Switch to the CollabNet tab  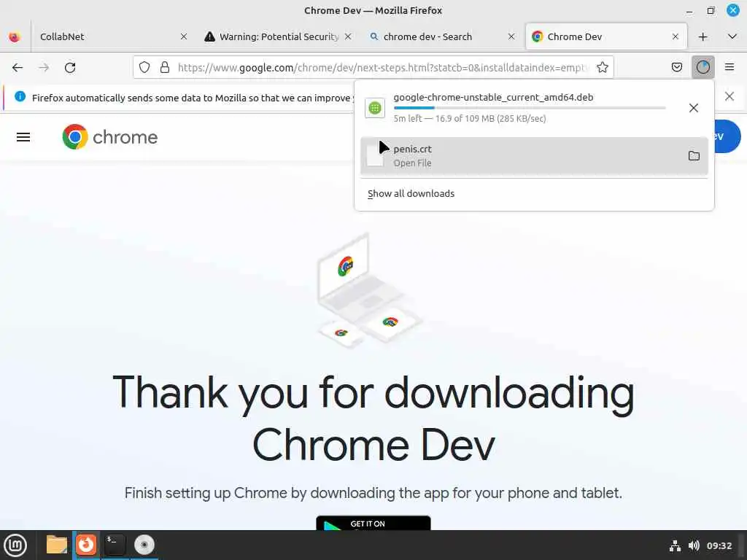(x=113, y=36)
